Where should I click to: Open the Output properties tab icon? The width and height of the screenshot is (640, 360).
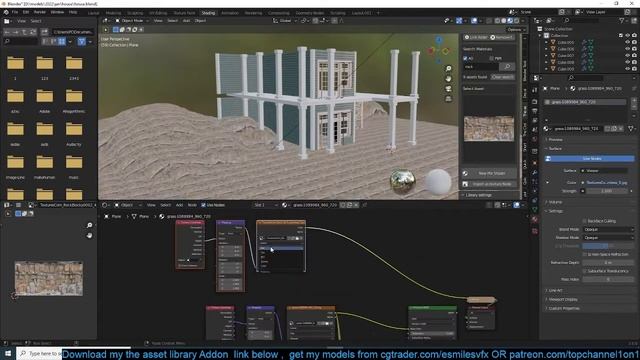(x=535, y=111)
